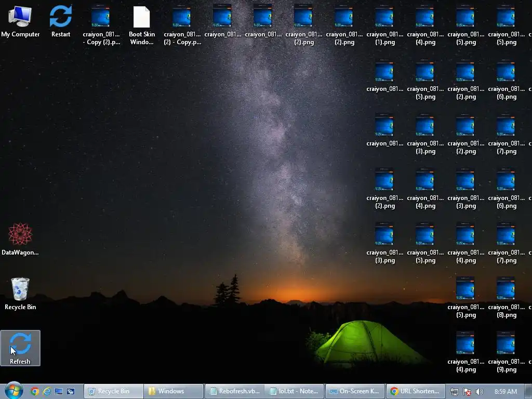Viewport: 532px width, 399px height.
Task: Open the network tray icon
Action: click(x=454, y=392)
